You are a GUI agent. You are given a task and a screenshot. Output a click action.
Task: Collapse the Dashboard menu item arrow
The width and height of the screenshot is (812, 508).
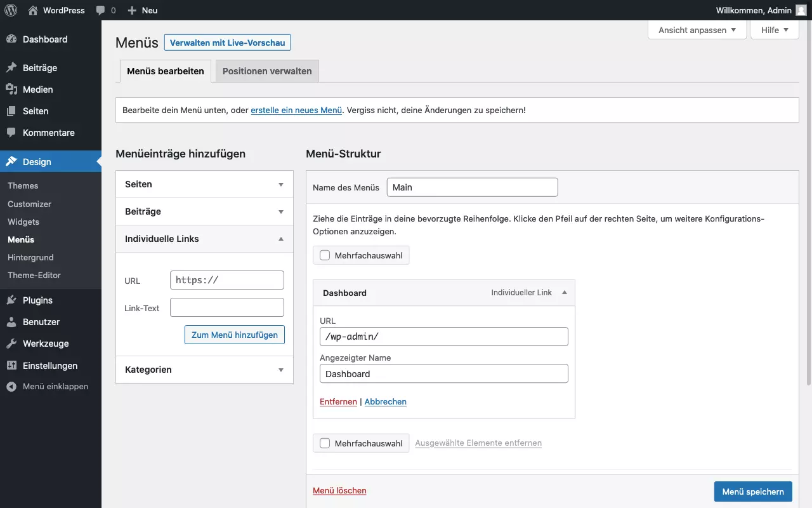tap(565, 293)
